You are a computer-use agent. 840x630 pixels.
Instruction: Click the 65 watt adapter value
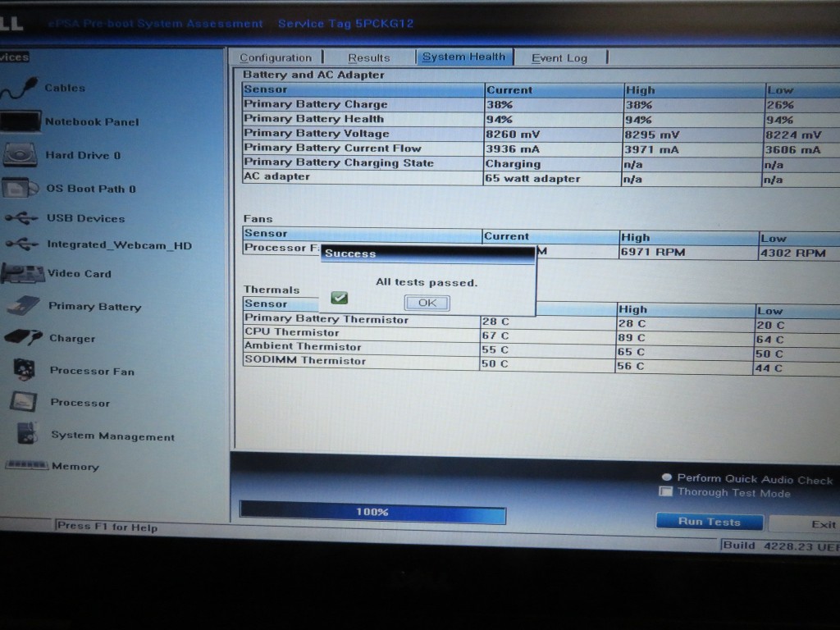[532, 178]
